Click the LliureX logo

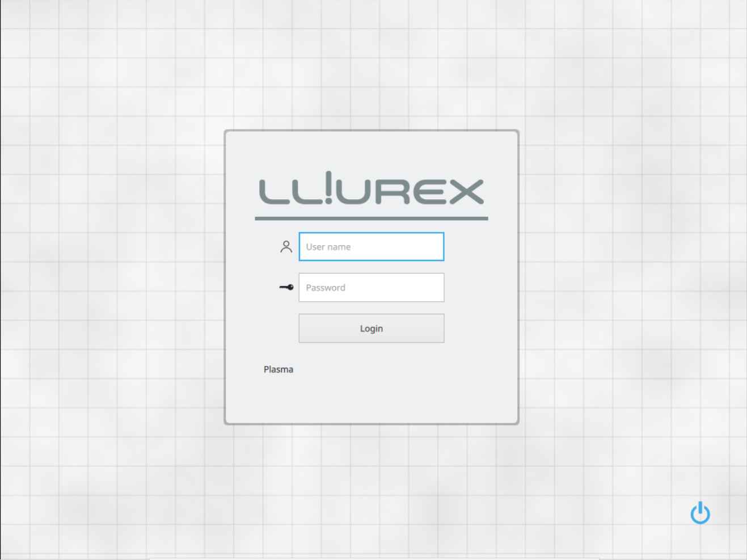click(x=372, y=195)
